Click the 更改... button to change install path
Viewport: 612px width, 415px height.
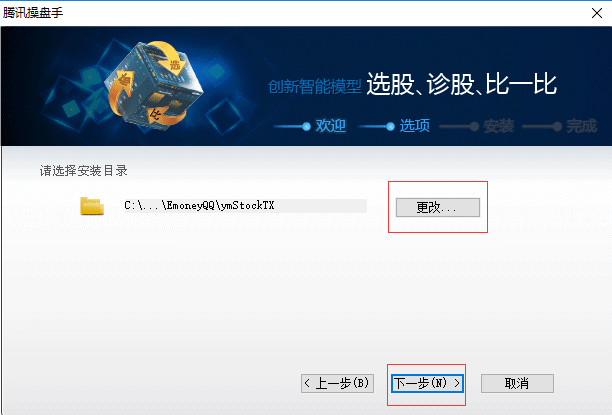pyautogui.click(x=438, y=207)
